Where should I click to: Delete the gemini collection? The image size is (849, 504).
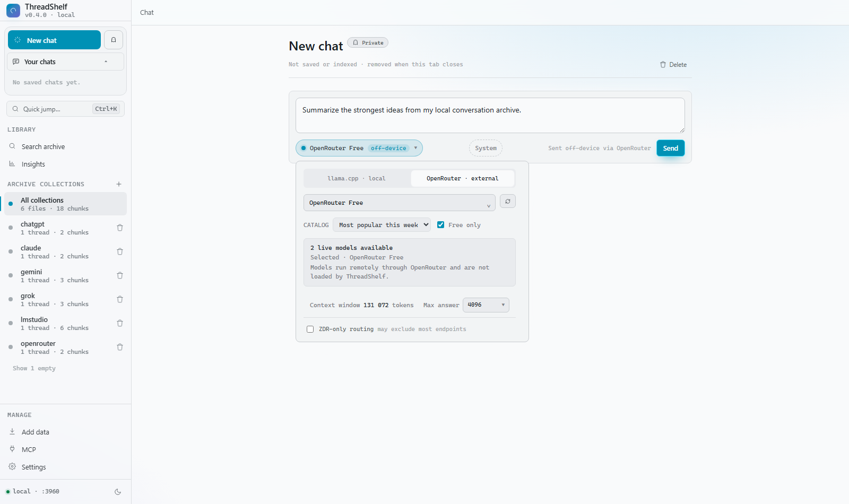[x=120, y=275]
